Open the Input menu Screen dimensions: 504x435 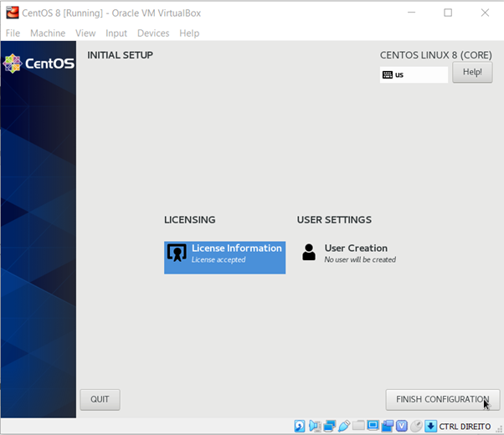116,33
